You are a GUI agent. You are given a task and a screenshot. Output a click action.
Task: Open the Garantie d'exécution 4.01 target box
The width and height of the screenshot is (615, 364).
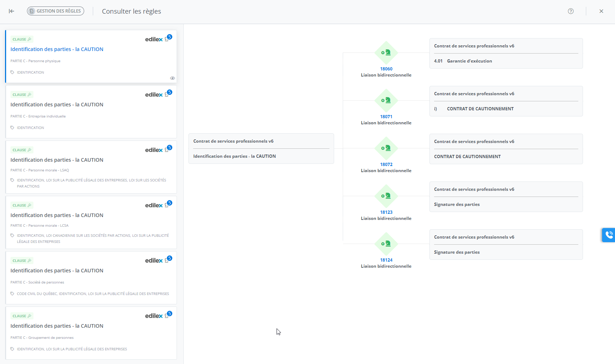pyautogui.click(x=506, y=54)
